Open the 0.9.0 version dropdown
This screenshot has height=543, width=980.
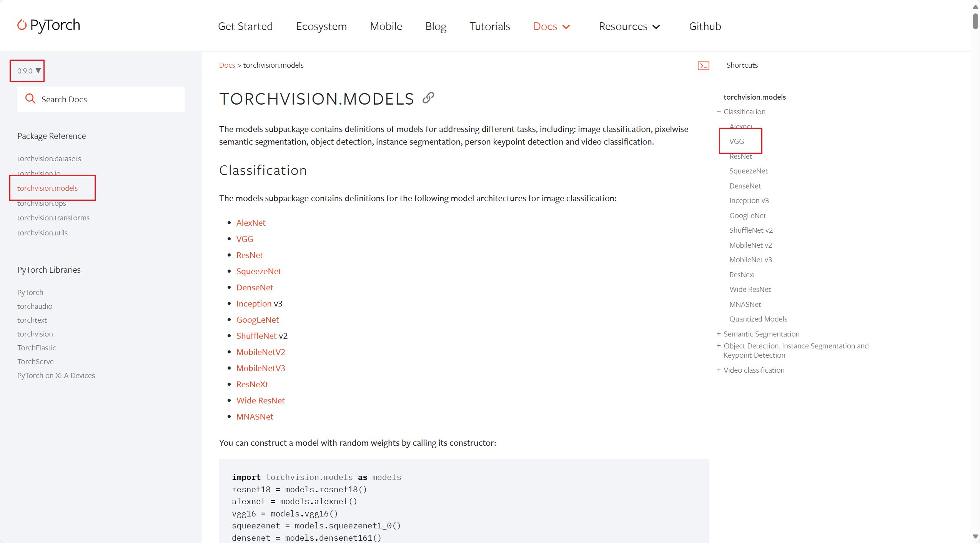(28, 71)
